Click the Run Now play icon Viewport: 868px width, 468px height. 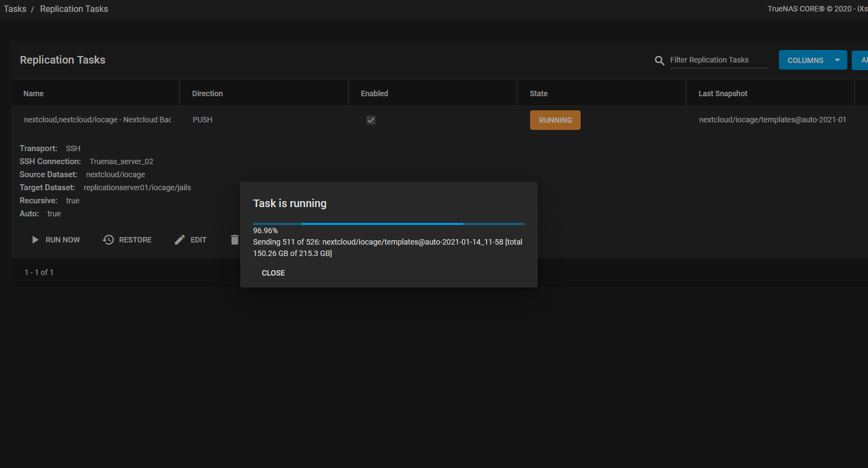pyautogui.click(x=35, y=240)
